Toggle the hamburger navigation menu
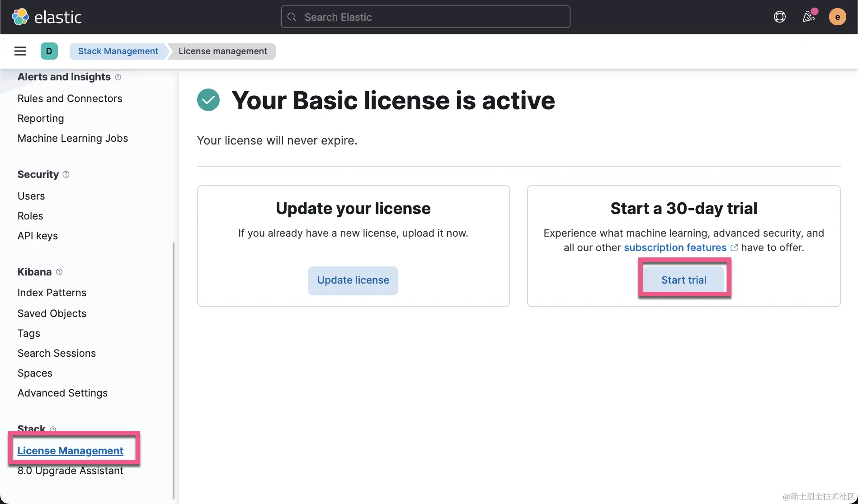The width and height of the screenshot is (858, 504). coord(20,51)
